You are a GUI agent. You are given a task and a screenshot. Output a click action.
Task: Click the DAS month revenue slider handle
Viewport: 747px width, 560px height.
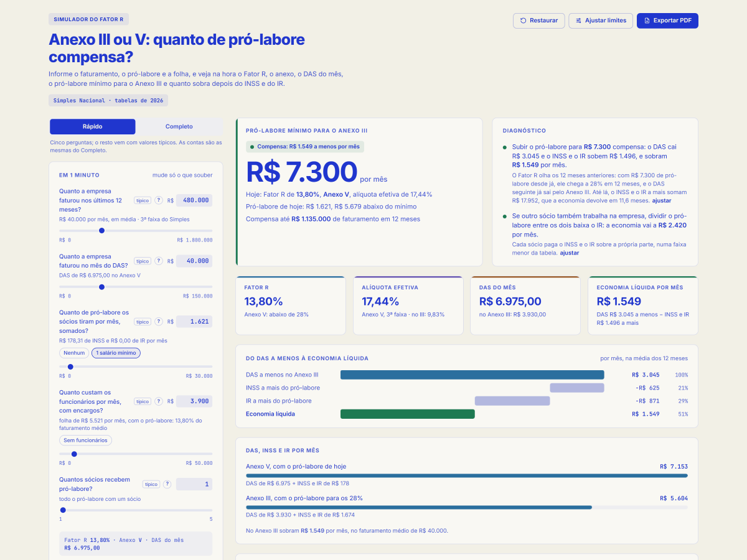pos(101,287)
